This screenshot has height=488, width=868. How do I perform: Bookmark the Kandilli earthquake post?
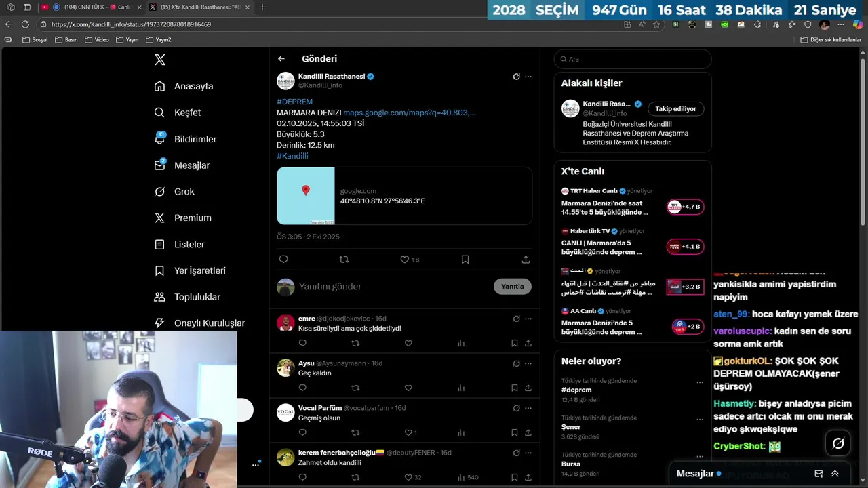click(465, 260)
